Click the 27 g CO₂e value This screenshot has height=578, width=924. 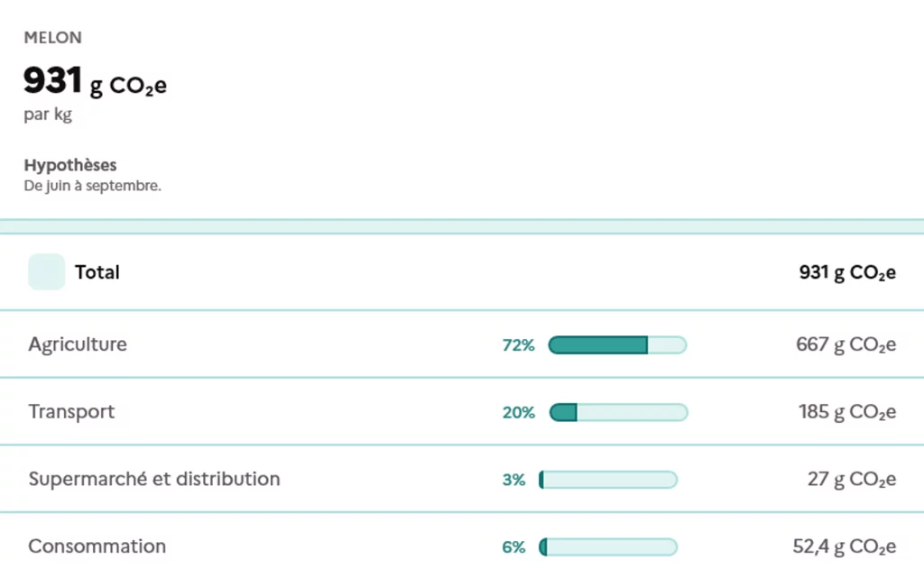(851, 480)
